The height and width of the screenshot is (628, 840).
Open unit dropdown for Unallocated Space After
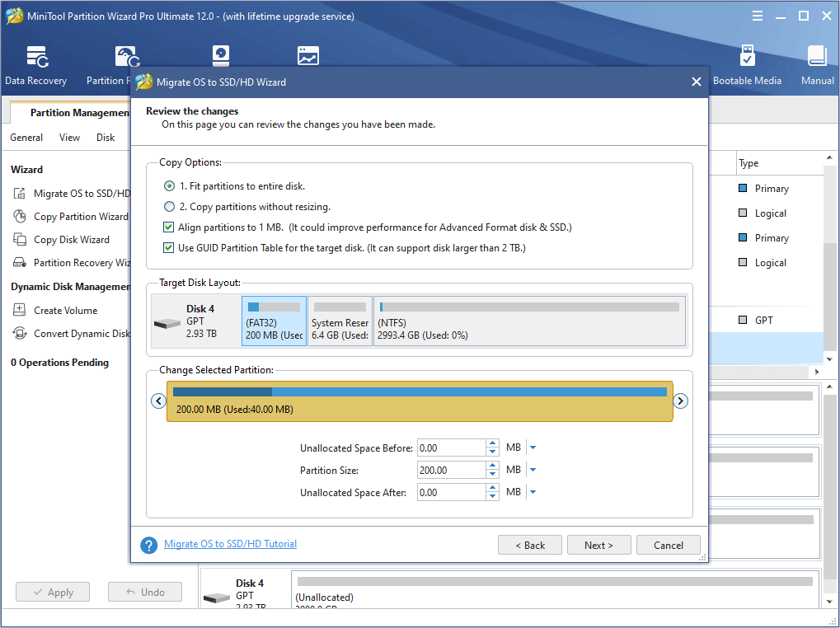[x=533, y=492]
